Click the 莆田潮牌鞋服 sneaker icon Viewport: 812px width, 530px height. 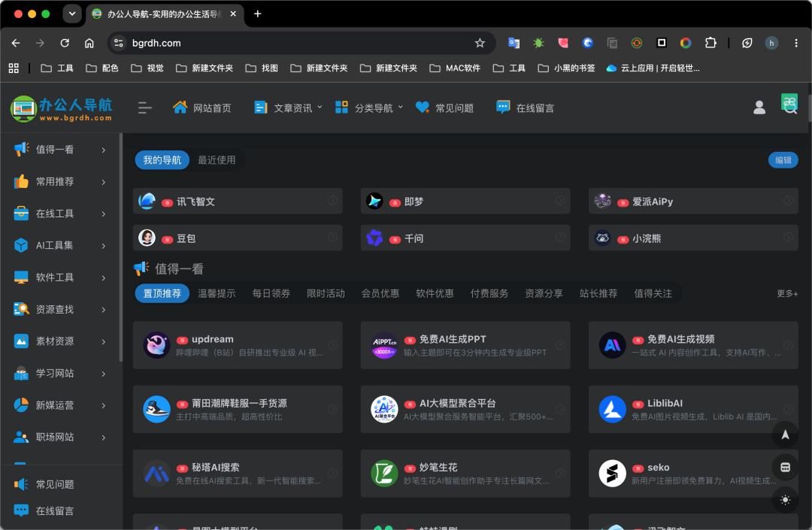click(x=156, y=410)
